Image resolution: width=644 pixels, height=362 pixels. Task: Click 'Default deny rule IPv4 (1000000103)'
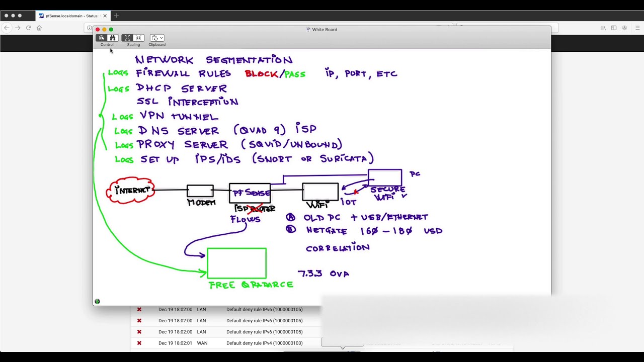(265, 343)
